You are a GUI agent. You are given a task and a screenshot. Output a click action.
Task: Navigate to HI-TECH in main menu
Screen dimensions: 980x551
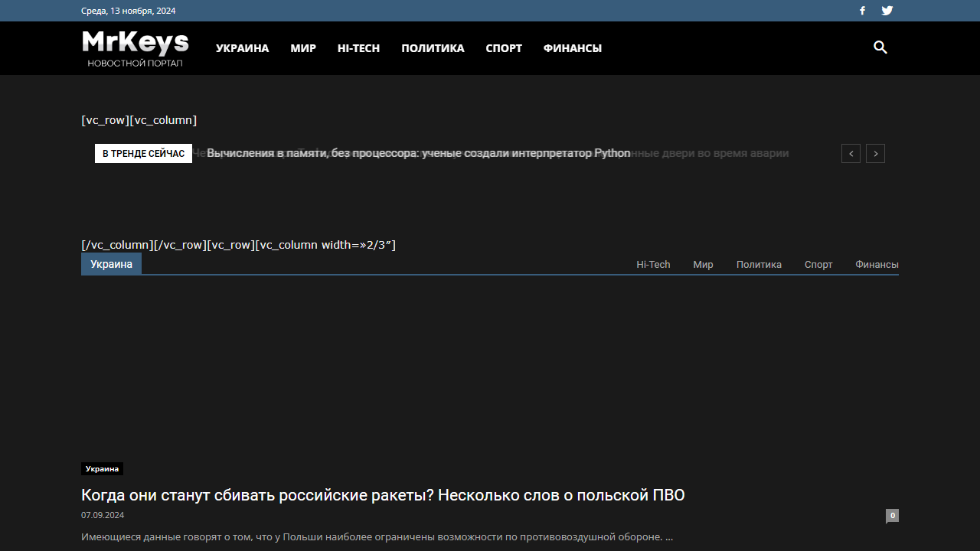(x=358, y=48)
